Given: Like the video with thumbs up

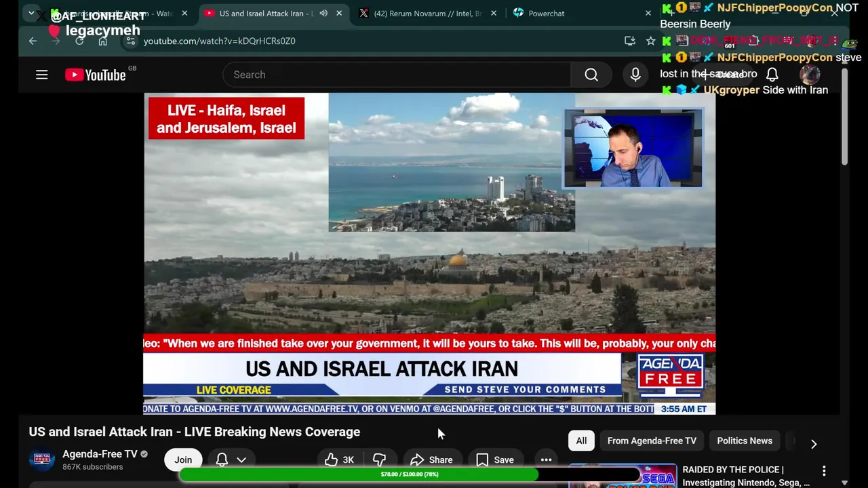Looking at the screenshot, I should tap(339, 460).
